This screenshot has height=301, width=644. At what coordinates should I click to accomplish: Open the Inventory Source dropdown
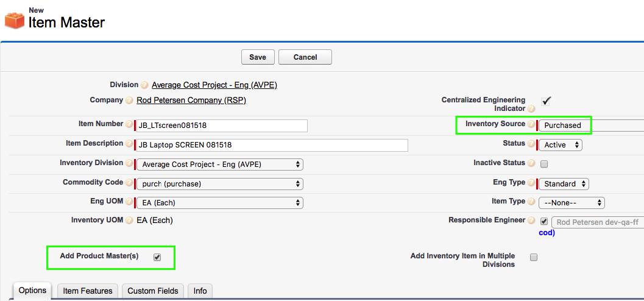[592, 126]
